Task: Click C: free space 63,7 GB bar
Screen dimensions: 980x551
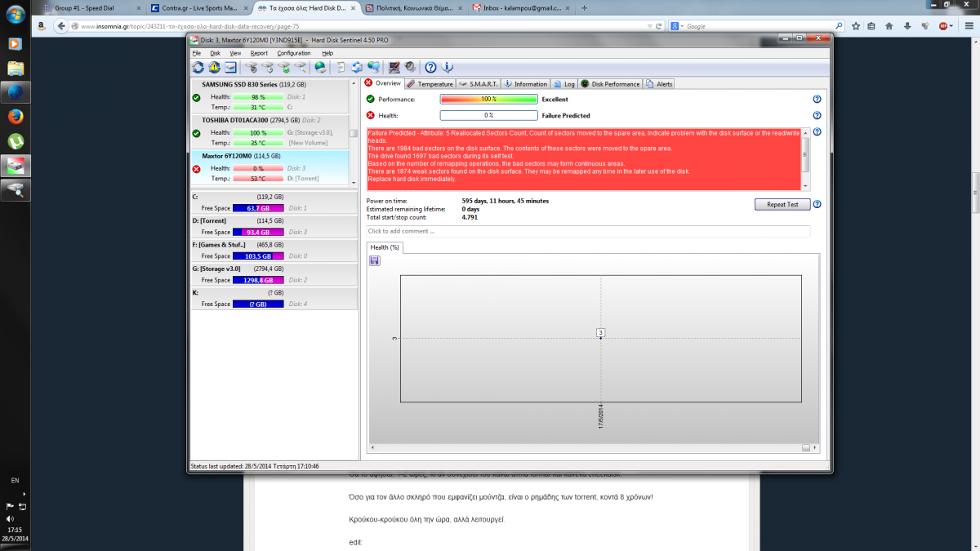Action: pos(258,208)
